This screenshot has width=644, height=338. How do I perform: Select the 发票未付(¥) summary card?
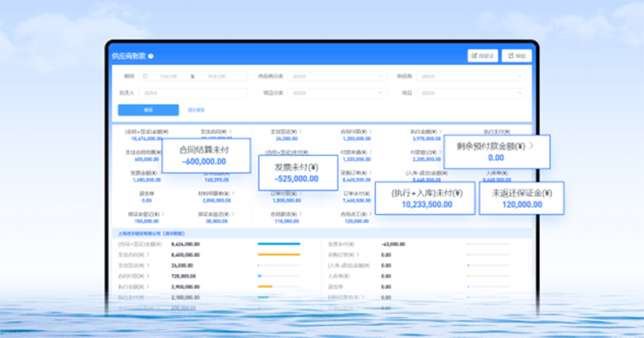(296, 173)
